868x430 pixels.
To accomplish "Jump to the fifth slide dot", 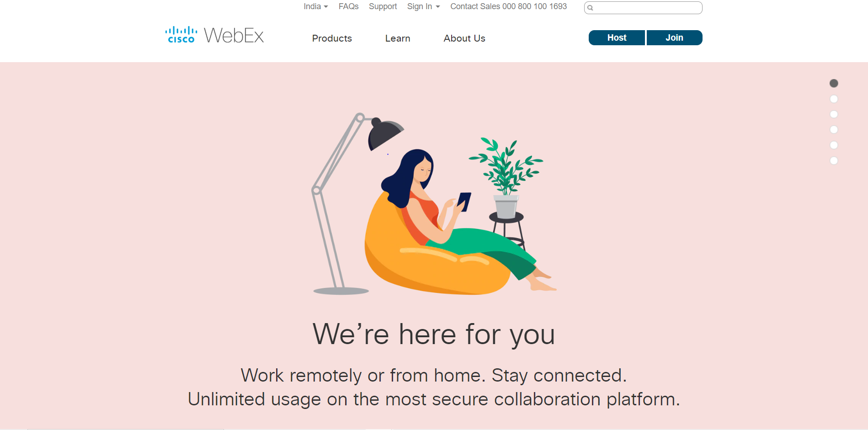I will 834,145.
